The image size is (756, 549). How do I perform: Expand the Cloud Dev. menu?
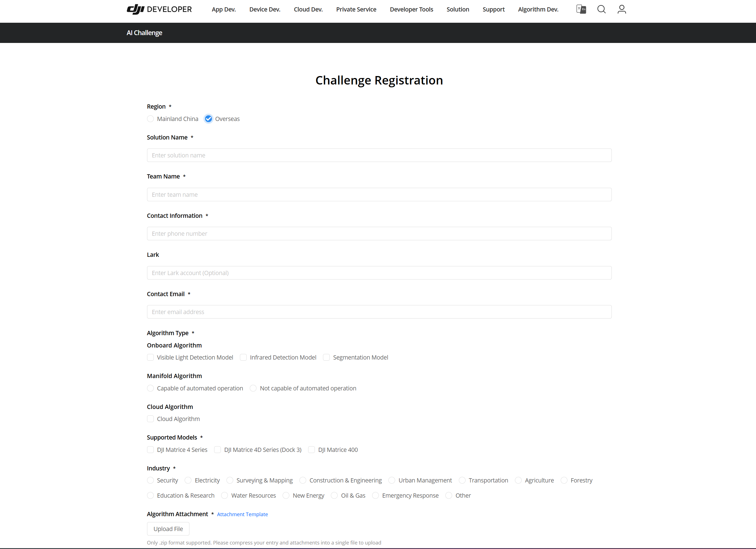tap(308, 9)
